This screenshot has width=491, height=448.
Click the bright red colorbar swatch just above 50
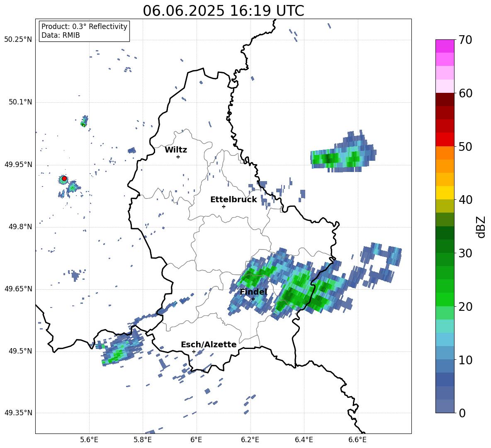point(445,140)
